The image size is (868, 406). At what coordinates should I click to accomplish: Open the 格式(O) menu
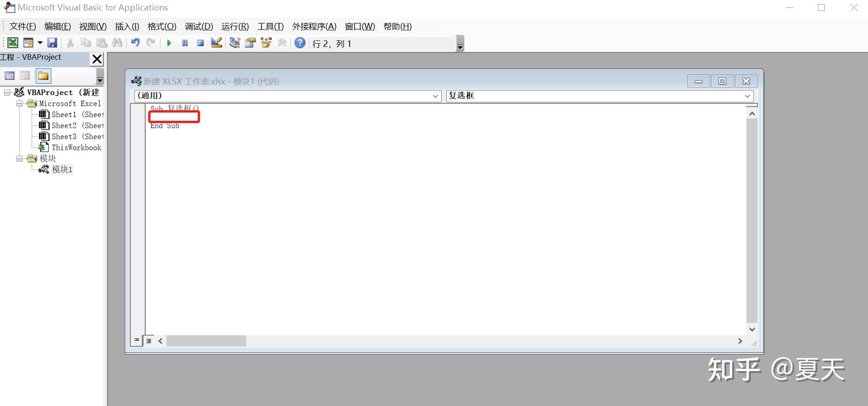(x=162, y=27)
